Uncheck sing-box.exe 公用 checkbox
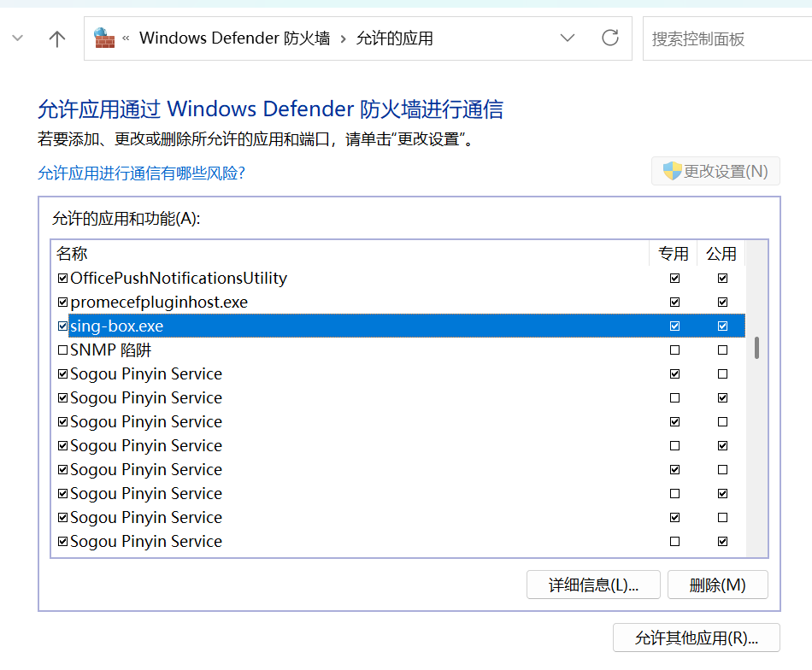812x670 pixels. [722, 326]
